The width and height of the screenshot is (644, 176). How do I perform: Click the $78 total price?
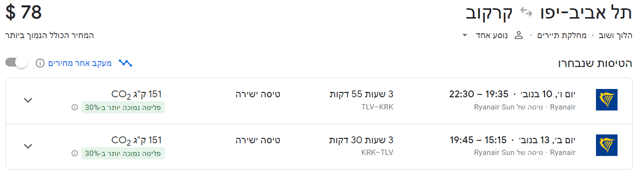[24, 13]
